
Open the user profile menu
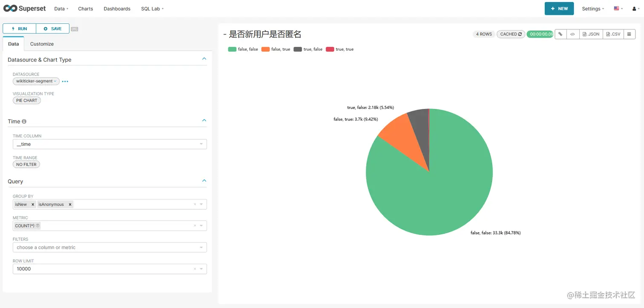click(x=635, y=9)
